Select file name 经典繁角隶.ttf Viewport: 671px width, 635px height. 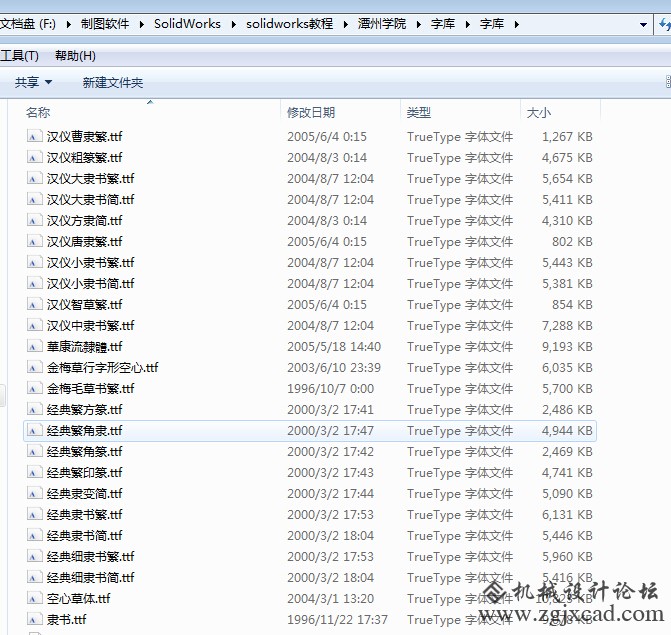coord(84,430)
